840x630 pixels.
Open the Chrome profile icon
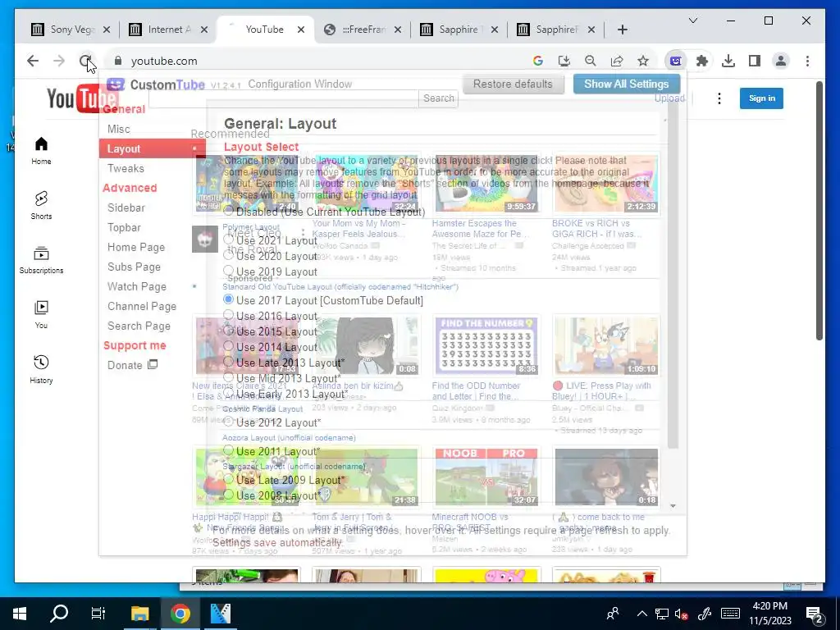tap(781, 61)
